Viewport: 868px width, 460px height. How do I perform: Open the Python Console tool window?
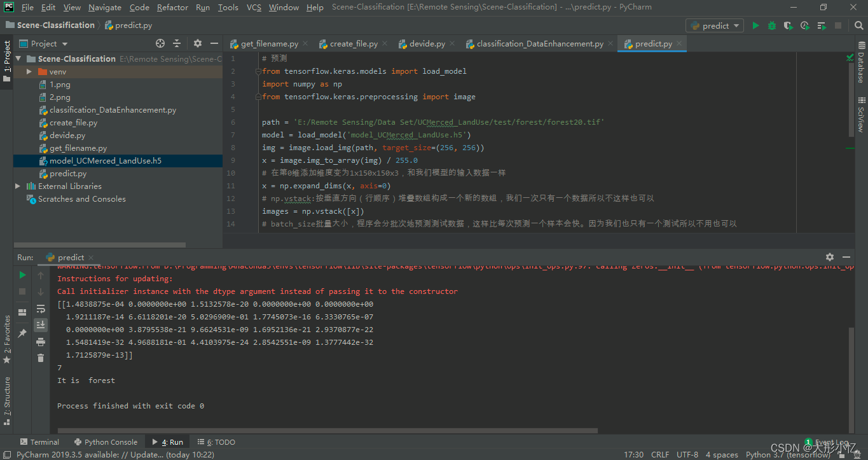pyautogui.click(x=106, y=442)
